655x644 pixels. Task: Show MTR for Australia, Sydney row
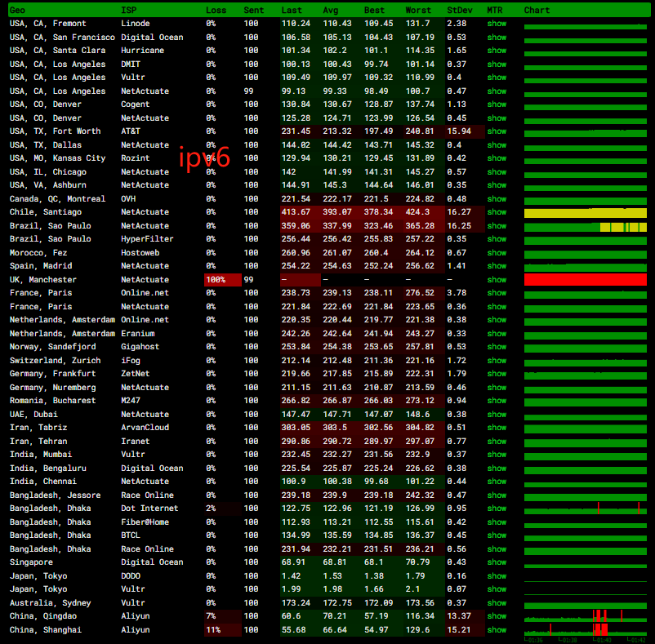pos(497,602)
